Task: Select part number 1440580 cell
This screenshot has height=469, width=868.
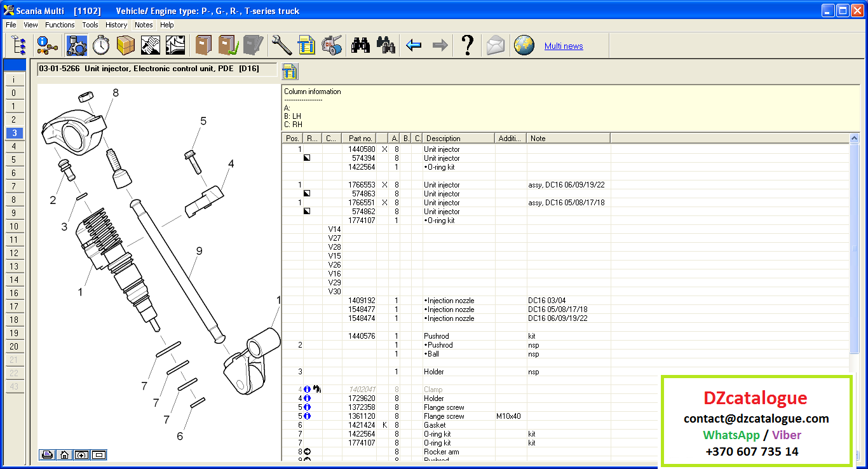Action: click(361, 149)
